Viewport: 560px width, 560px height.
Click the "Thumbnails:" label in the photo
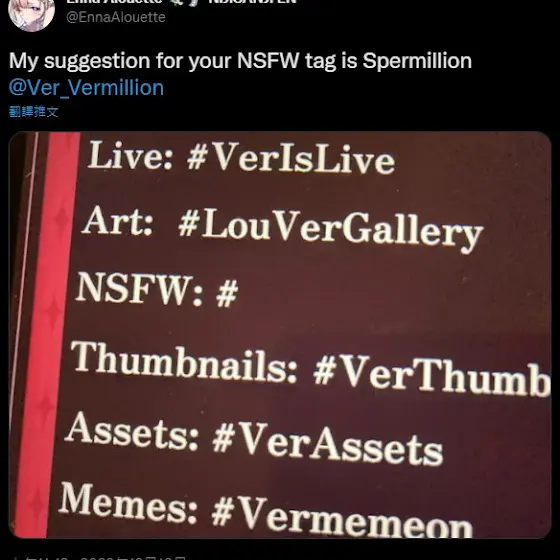[x=184, y=361]
